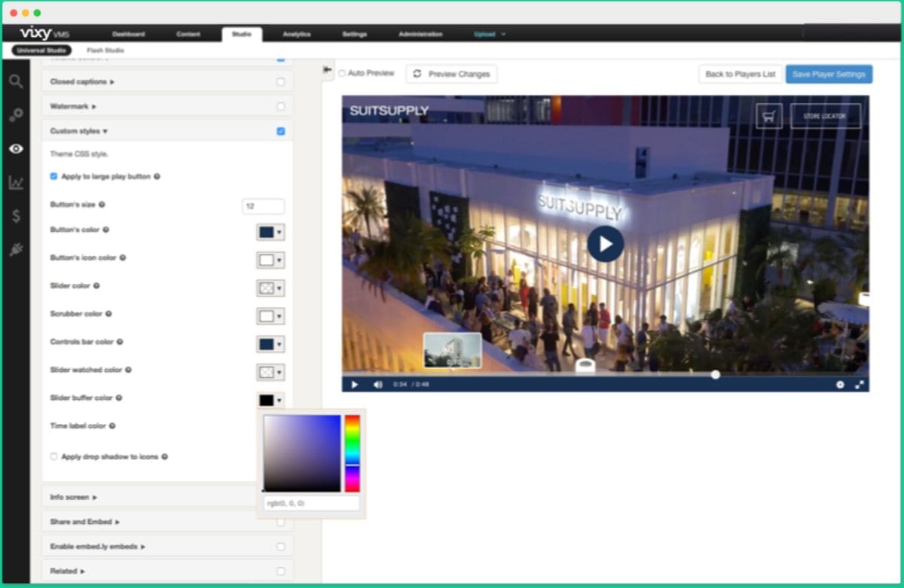Click help icon beside Apply to large play button
Image resolution: width=904 pixels, height=588 pixels.
(x=157, y=176)
